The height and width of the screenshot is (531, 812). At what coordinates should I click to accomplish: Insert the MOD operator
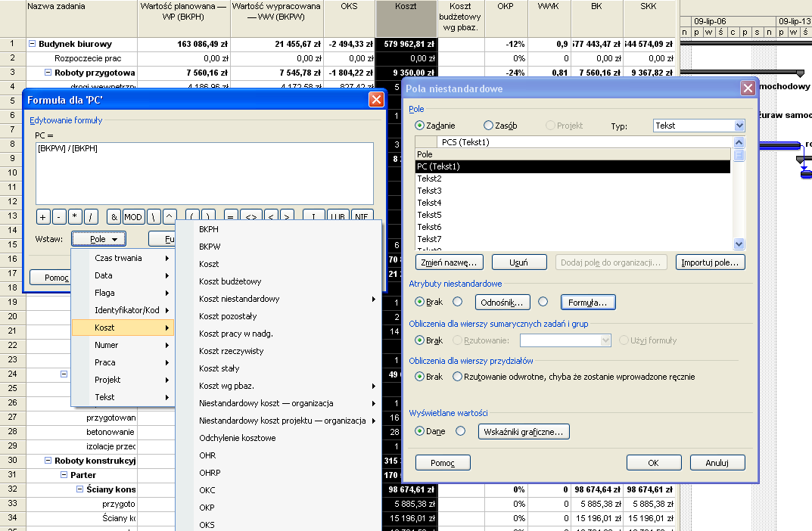pos(133,217)
